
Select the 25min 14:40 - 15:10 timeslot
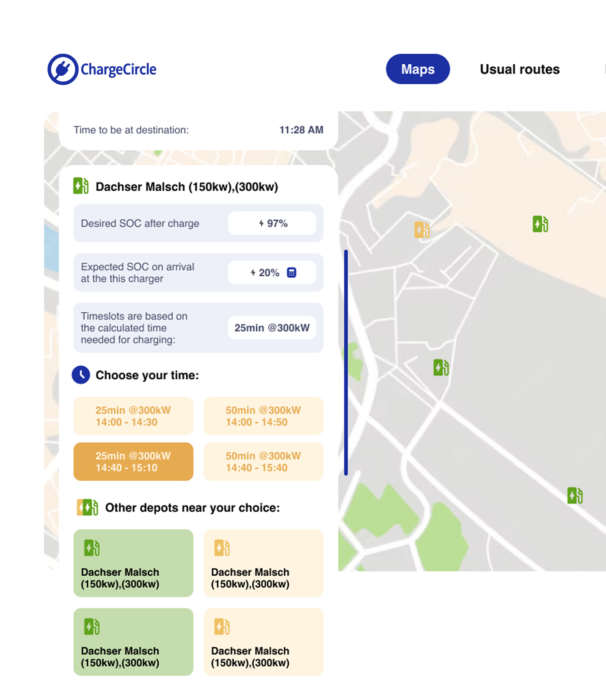tap(133, 461)
